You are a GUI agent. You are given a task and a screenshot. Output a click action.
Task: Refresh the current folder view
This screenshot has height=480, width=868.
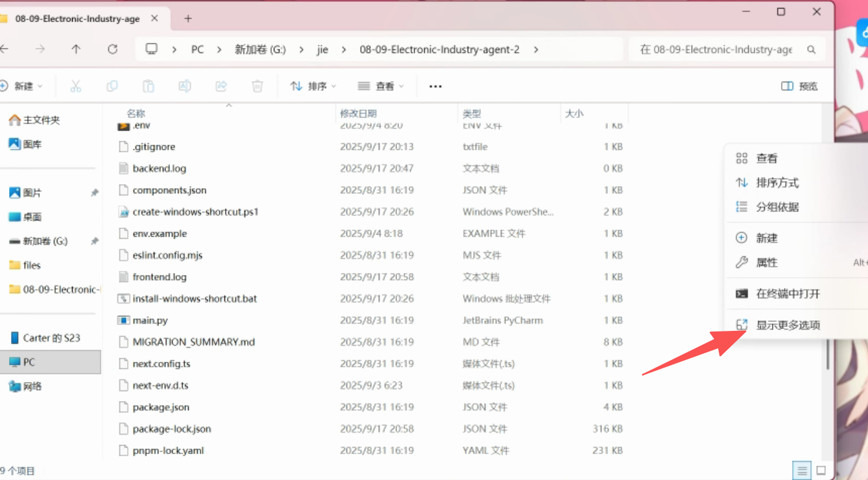coord(113,49)
